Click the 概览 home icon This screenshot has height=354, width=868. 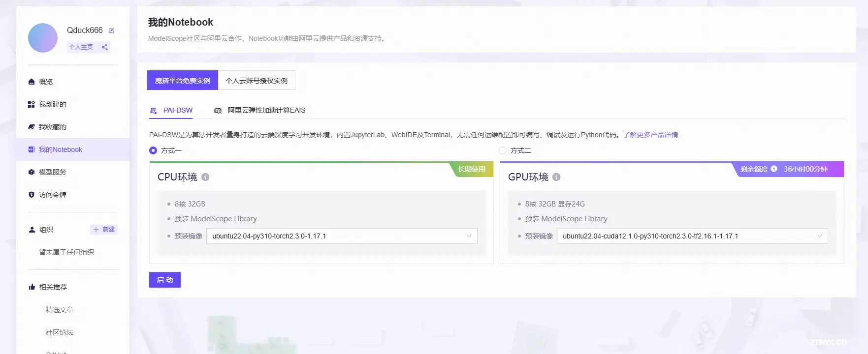pyautogui.click(x=32, y=82)
